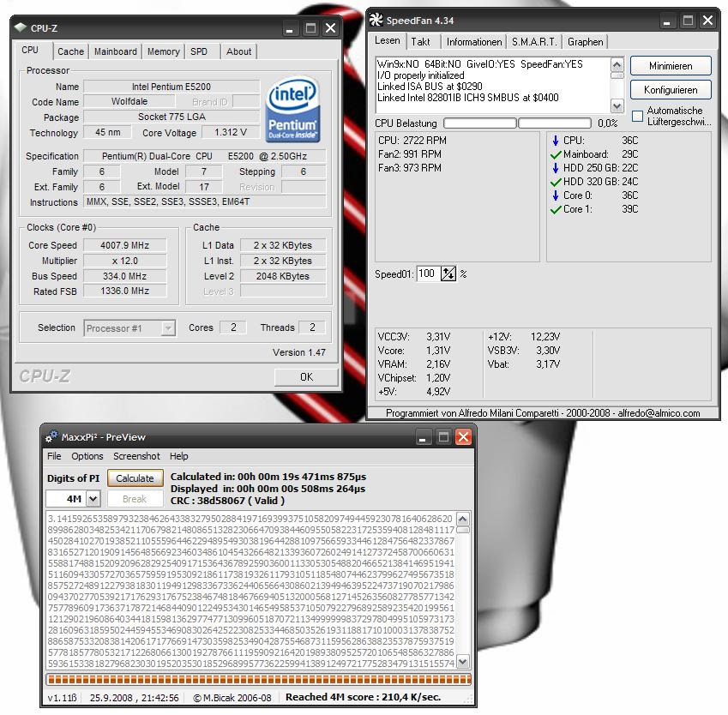Image resolution: width=728 pixels, height=715 pixels.
Task: Open the S.M.A.R.T. tab in SpeedFan
Action: [x=534, y=42]
